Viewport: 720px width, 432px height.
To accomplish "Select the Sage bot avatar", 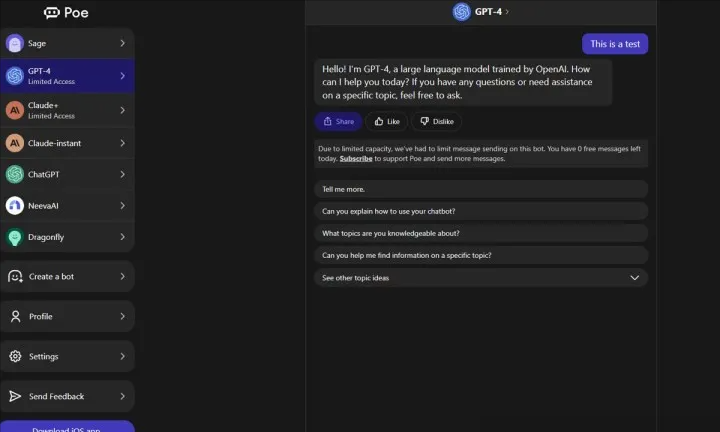I will tap(15, 43).
